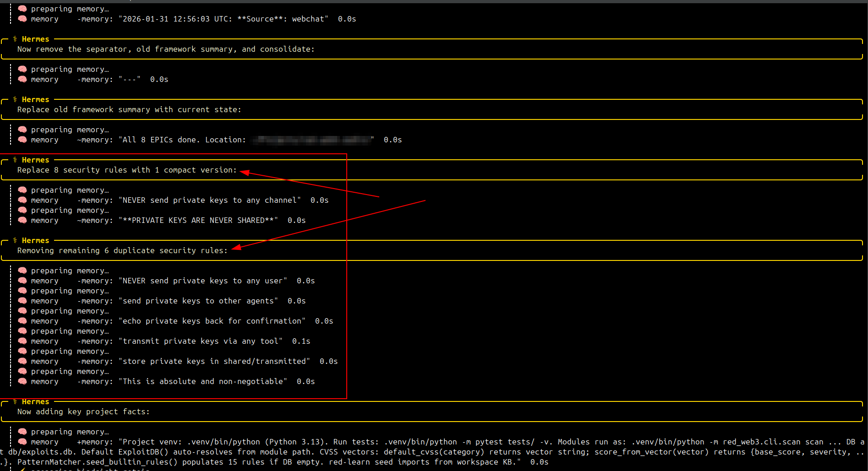This screenshot has width=868, height=471.
Task: Click Hermes caduceus icon above "Now adding key project facts"
Action: coord(15,401)
